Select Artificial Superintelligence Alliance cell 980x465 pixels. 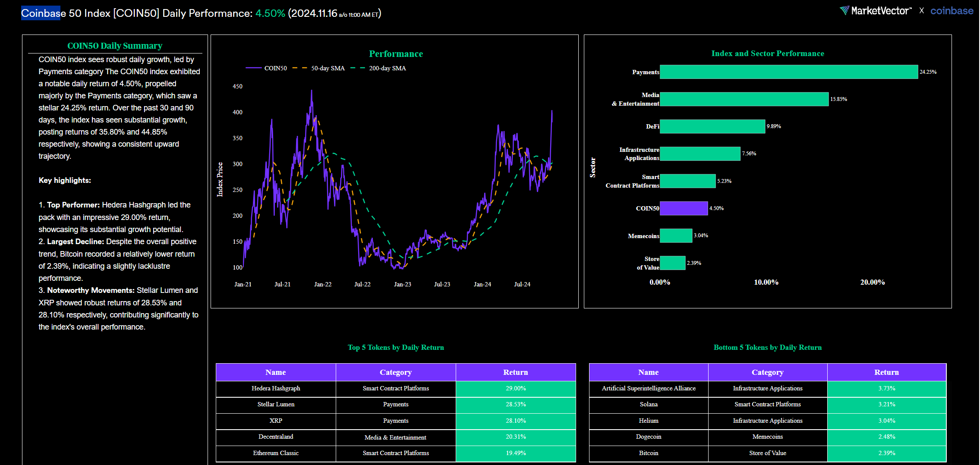point(649,389)
